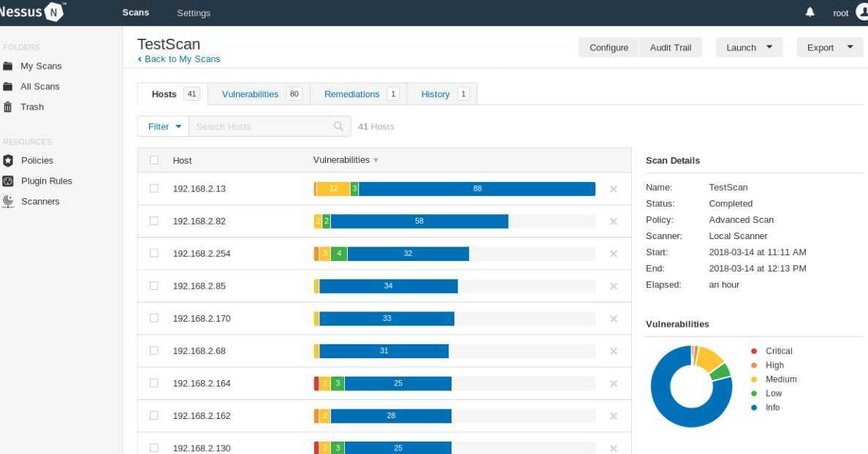
Task: Click the Scanners icon in sidebar
Action: point(8,201)
